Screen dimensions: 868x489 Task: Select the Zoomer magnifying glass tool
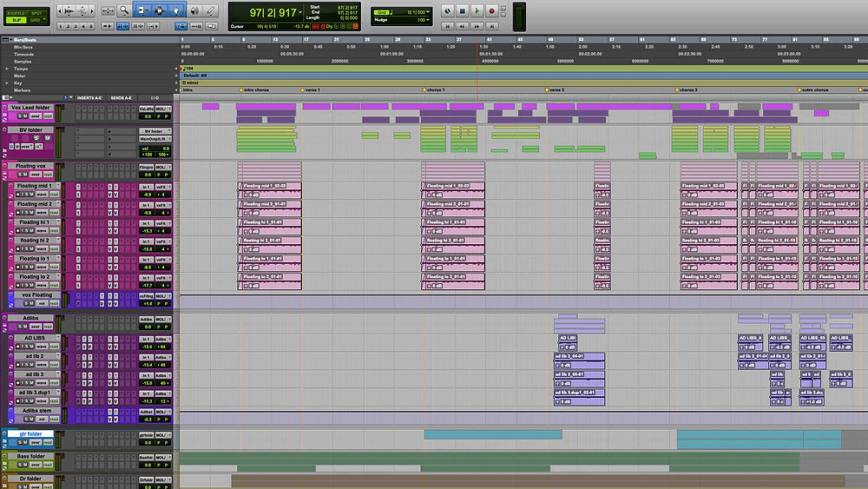point(124,10)
